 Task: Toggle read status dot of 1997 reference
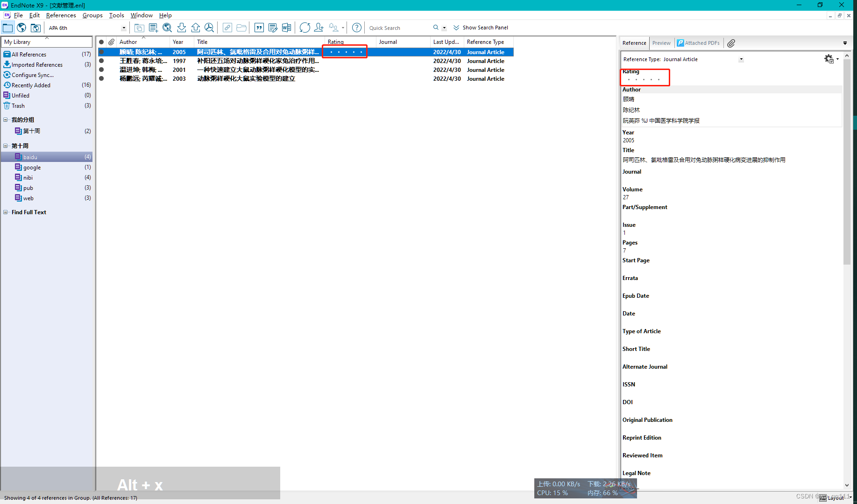(x=101, y=61)
